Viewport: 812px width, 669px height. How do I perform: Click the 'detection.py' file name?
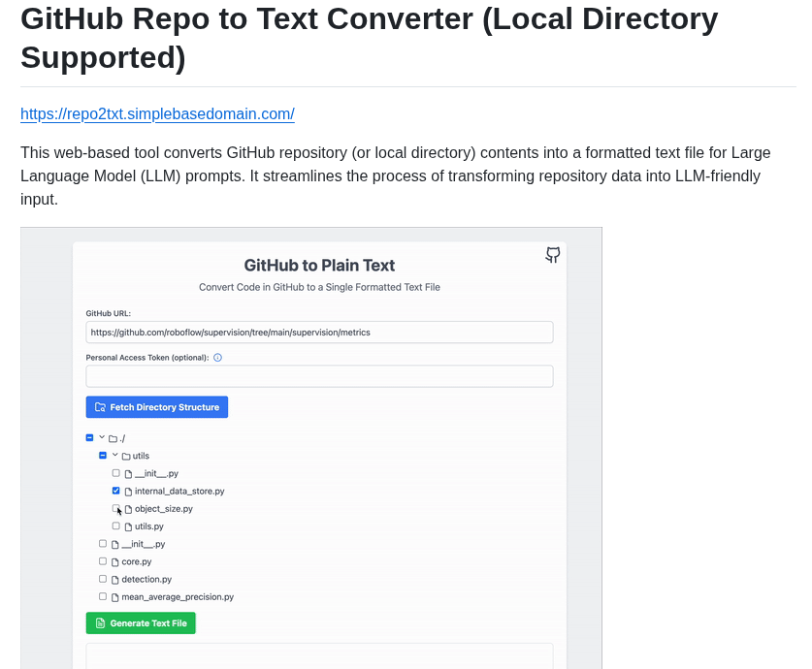tap(146, 579)
